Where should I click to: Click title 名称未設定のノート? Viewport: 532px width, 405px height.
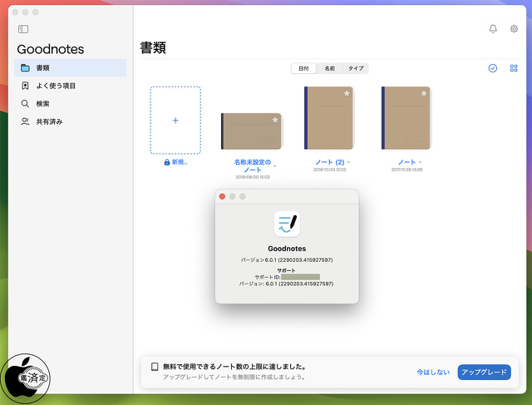click(x=253, y=165)
